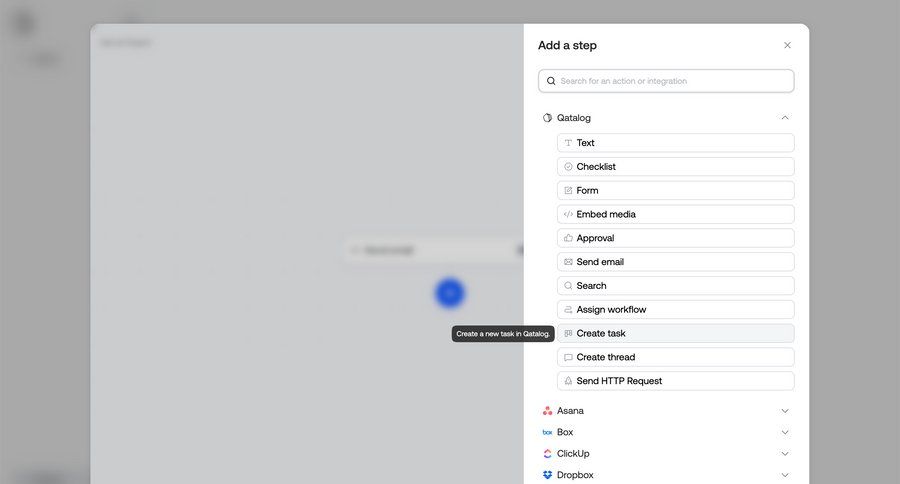The image size is (900, 484).
Task: Click the Asana integration label
Action: (570, 411)
